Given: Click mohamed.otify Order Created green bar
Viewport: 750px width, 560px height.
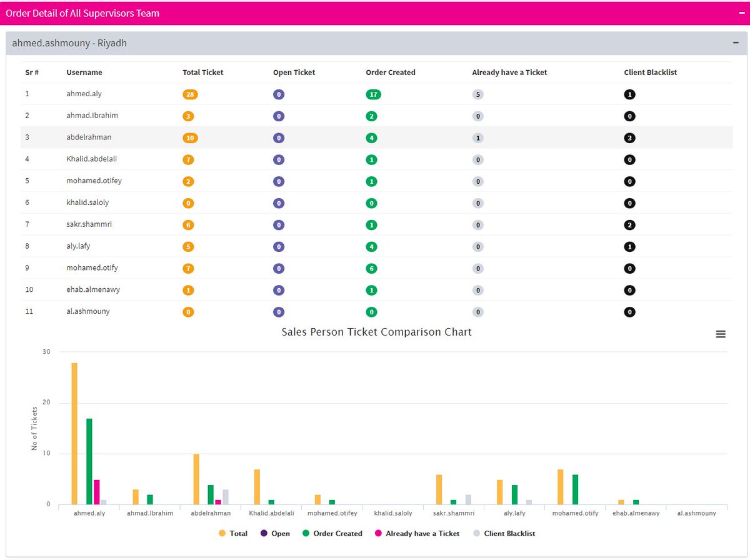Looking at the screenshot, I should pos(575,489).
